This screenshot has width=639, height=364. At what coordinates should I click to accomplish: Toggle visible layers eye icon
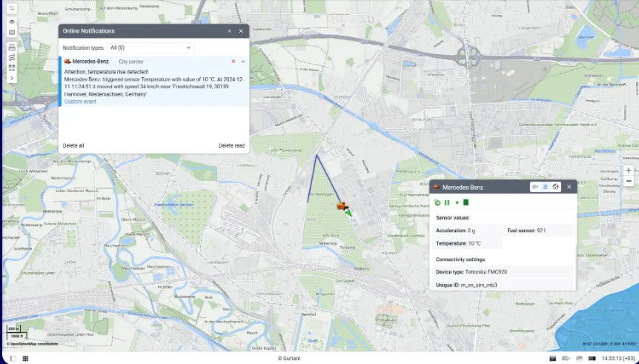tap(12, 21)
